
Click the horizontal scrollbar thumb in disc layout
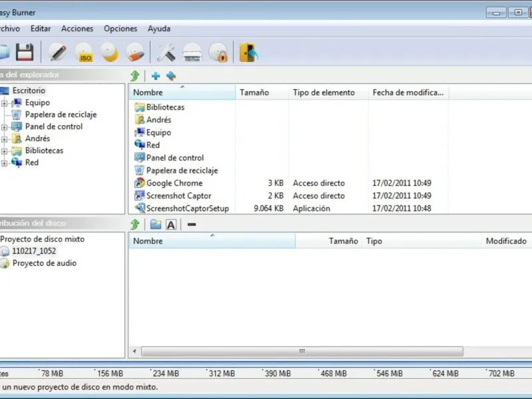click(x=302, y=351)
